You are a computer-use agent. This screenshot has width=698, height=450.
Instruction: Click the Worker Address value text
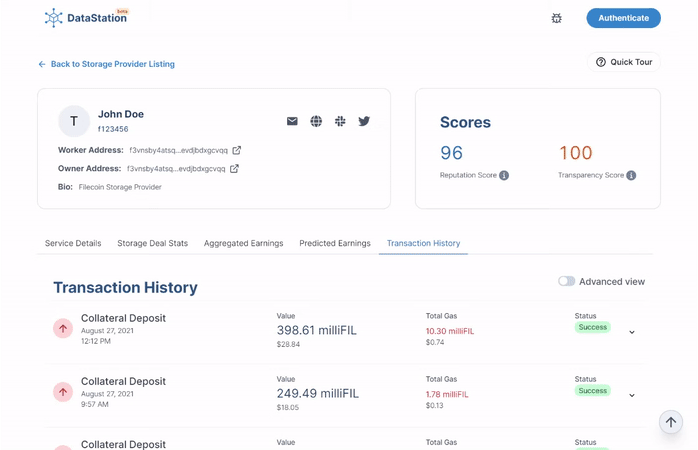pos(179,150)
